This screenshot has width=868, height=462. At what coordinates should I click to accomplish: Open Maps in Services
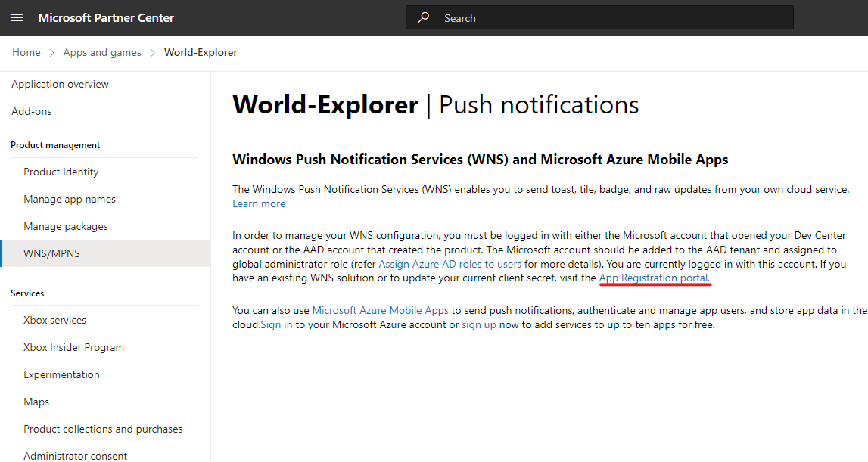[36, 402]
